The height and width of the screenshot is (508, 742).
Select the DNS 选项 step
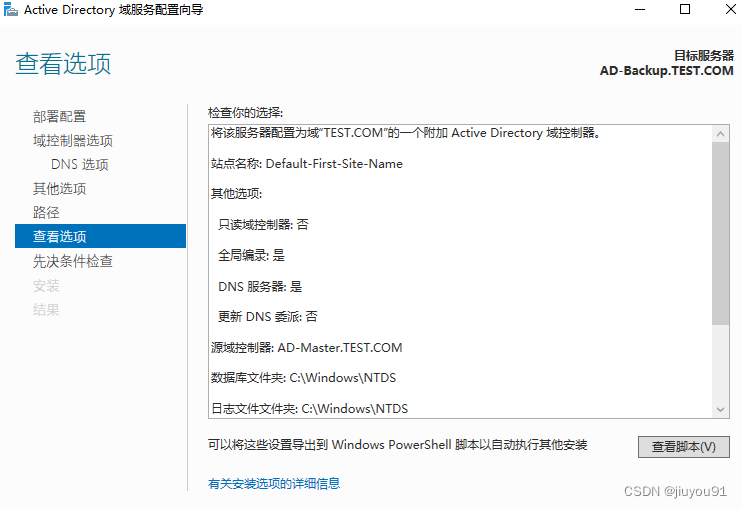coord(80,164)
